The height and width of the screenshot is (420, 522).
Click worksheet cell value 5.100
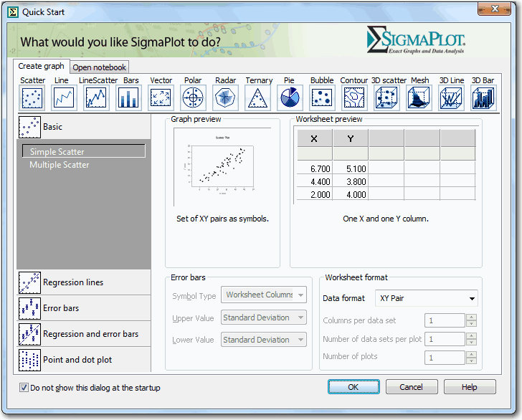[351, 168]
